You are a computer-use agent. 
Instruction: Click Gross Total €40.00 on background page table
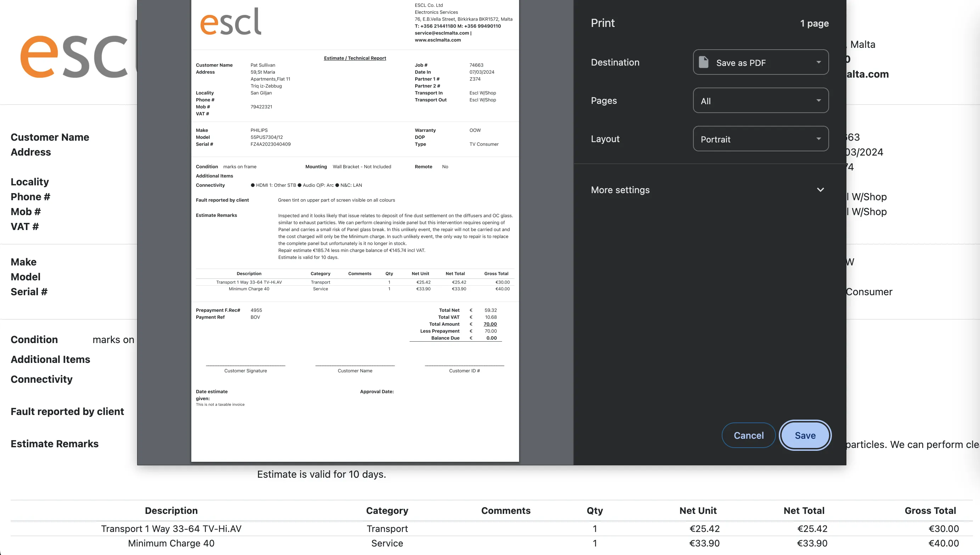click(944, 543)
